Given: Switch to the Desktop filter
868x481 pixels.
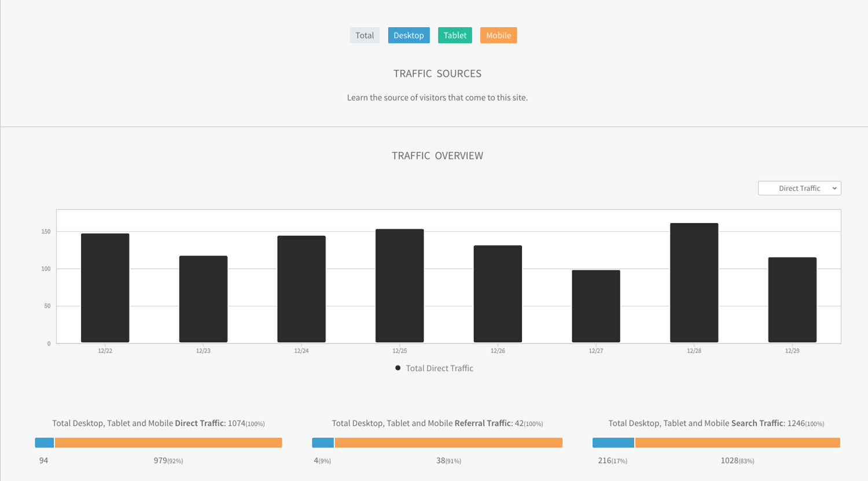Looking at the screenshot, I should tap(409, 35).
